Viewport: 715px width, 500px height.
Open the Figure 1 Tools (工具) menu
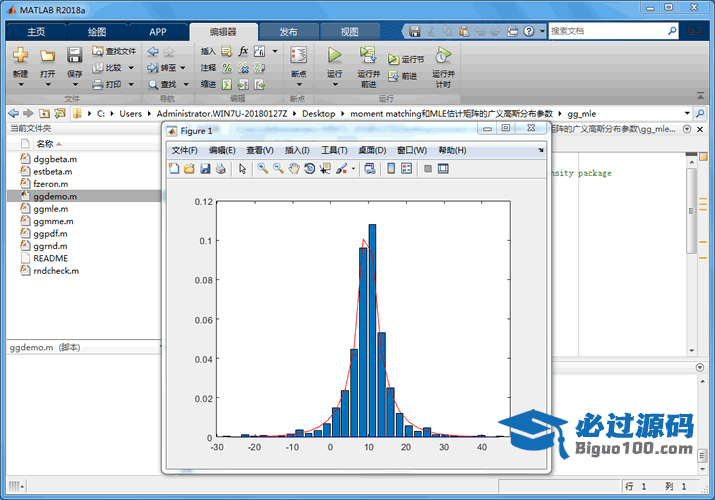pos(334,150)
